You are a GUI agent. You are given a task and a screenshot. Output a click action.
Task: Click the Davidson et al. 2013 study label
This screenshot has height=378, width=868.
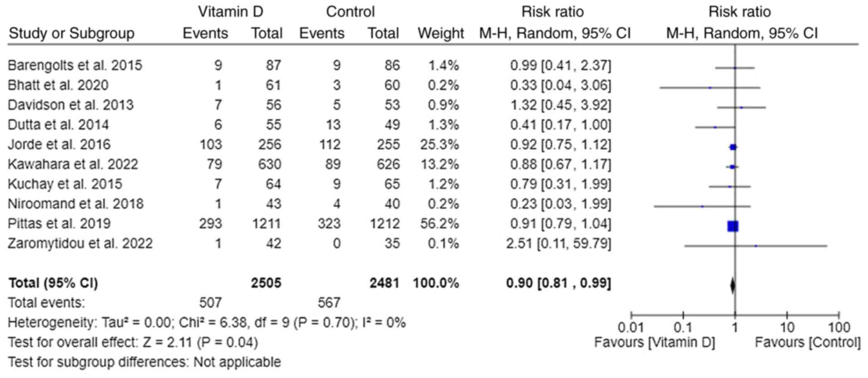point(71,105)
